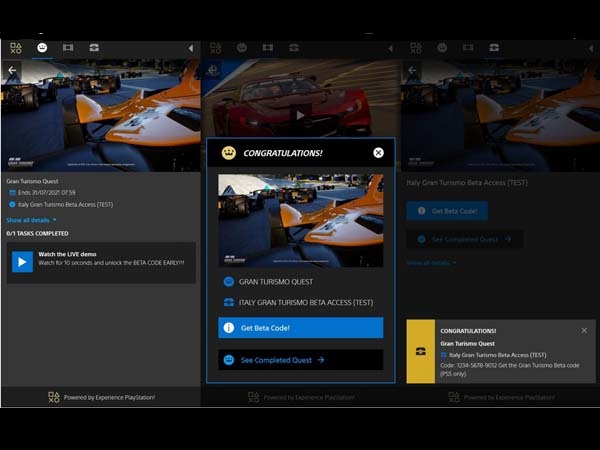Dismiss the Congratulations notification toast
Screen dimensions: 600x450
pos(584,330)
